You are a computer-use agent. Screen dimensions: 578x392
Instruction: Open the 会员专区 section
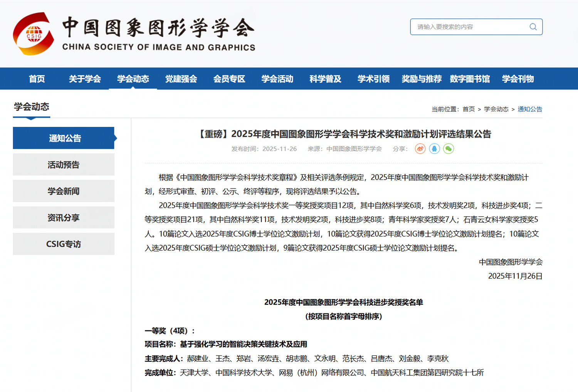pos(229,79)
